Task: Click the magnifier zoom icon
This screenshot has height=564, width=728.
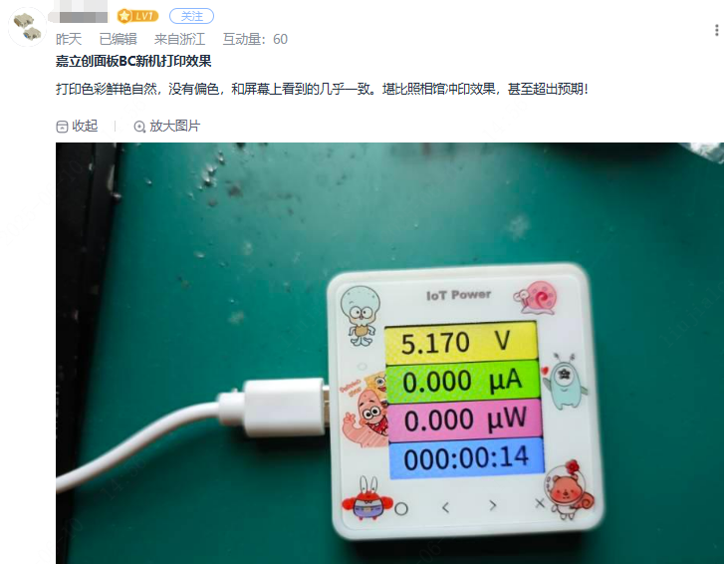Action: (x=139, y=127)
